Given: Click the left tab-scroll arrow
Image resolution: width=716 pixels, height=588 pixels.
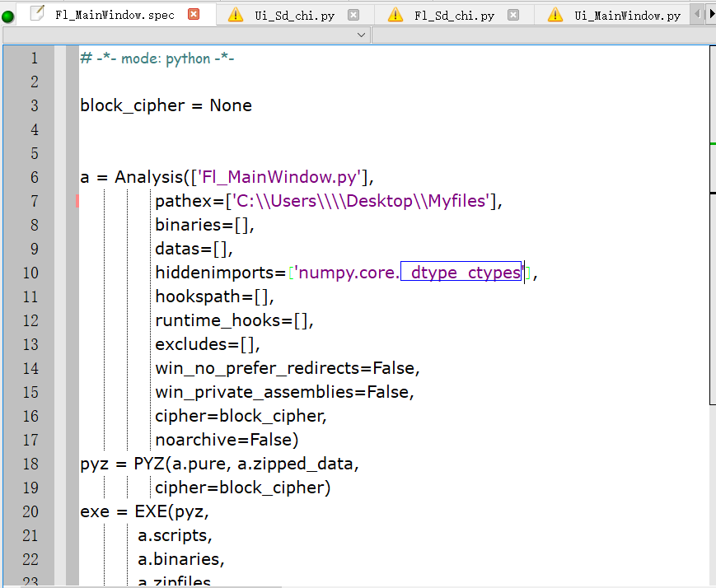Looking at the screenshot, I should [696, 14].
